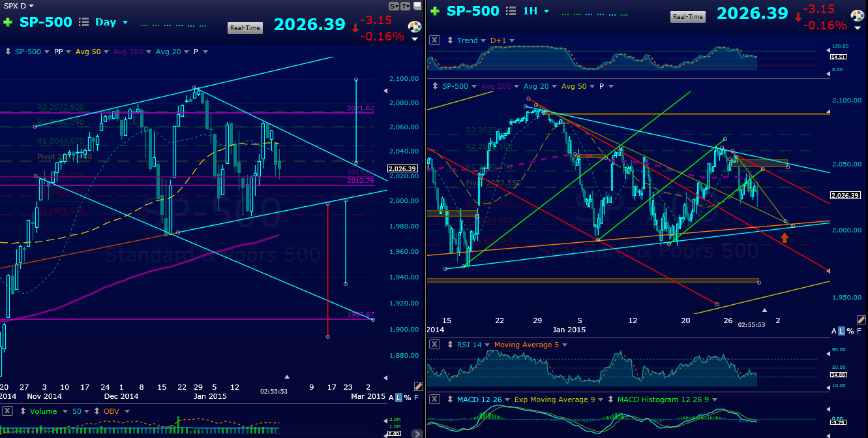This screenshot has width=868, height=438.
Task: Close the Trend indicator pane
Action: (x=434, y=40)
